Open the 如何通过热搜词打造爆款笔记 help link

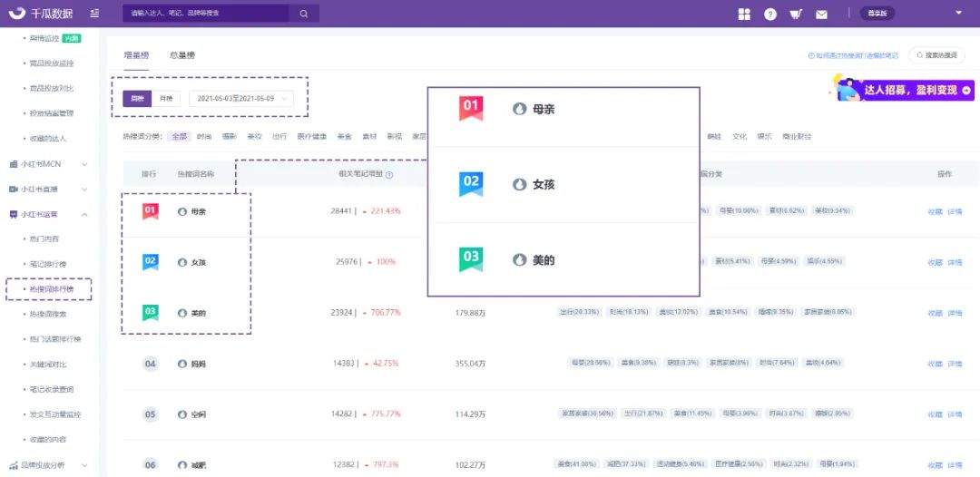[x=853, y=55]
